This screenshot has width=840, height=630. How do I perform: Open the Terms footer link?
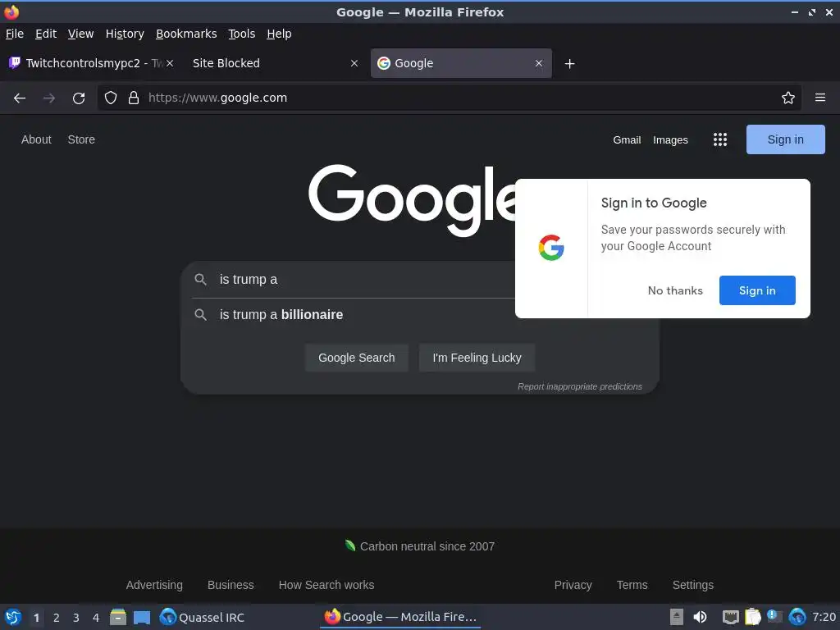pyautogui.click(x=632, y=585)
